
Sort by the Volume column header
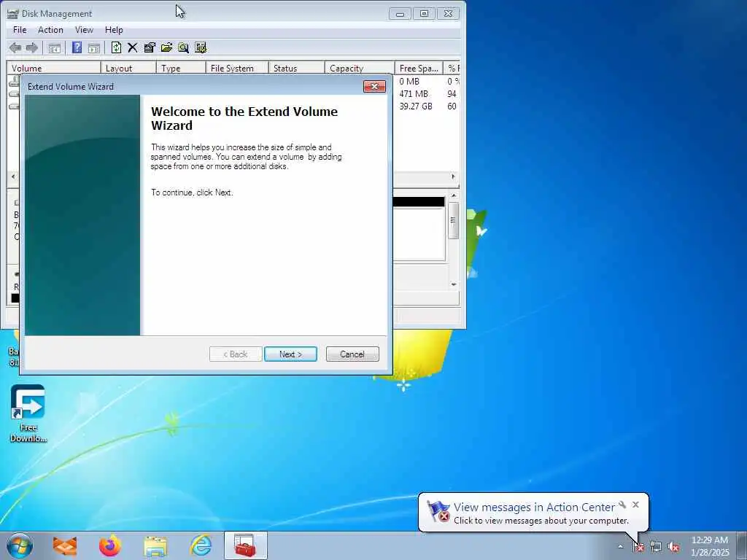[53, 69]
